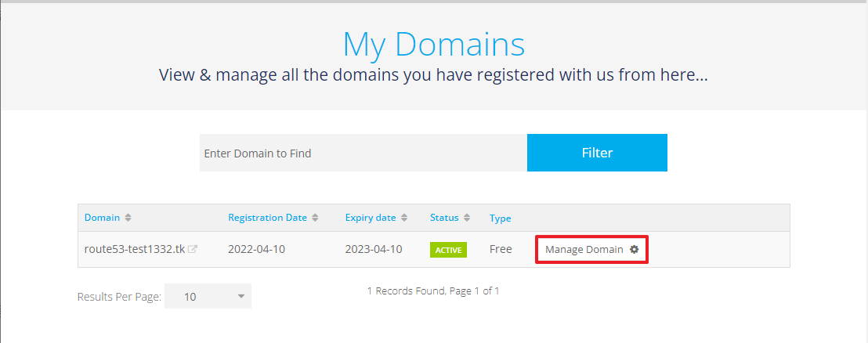Click the Free type cell
Screen dimensions: 868x343
click(501, 249)
